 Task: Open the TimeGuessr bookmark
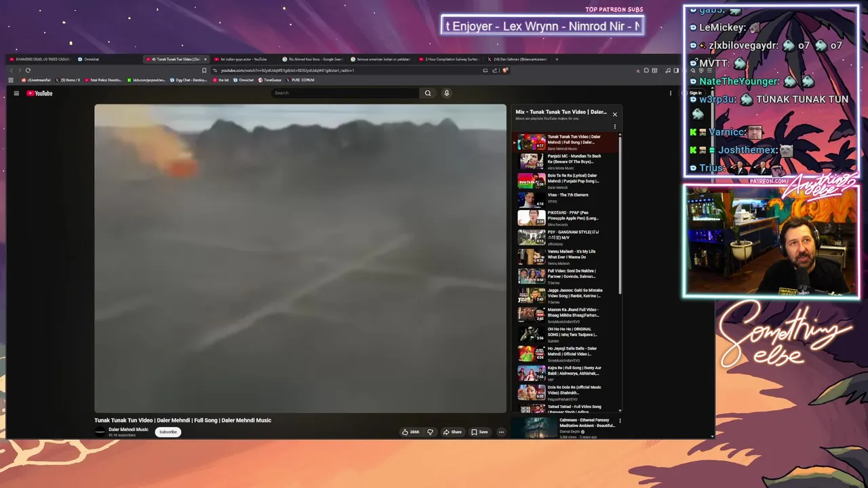coord(270,80)
